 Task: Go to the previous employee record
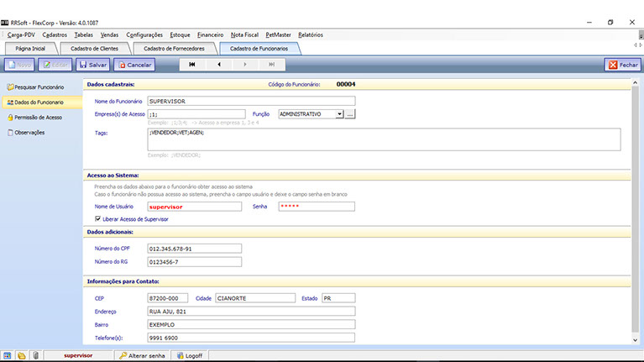[219, 65]
